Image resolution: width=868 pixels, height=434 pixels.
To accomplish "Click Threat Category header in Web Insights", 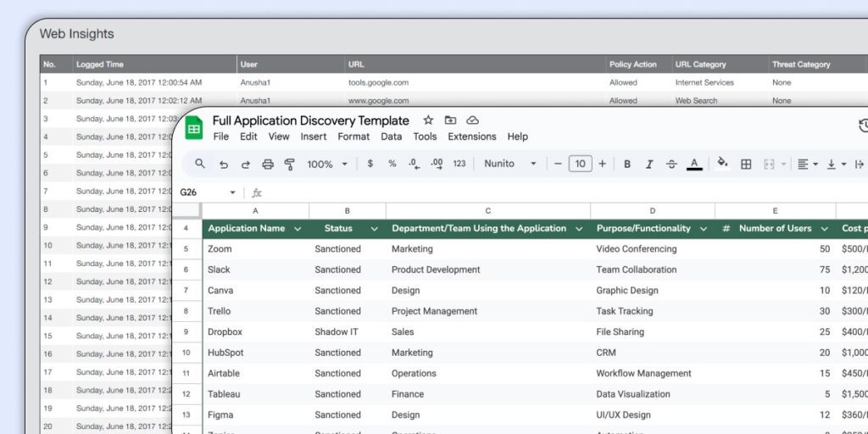I will [x=801, y=64].
